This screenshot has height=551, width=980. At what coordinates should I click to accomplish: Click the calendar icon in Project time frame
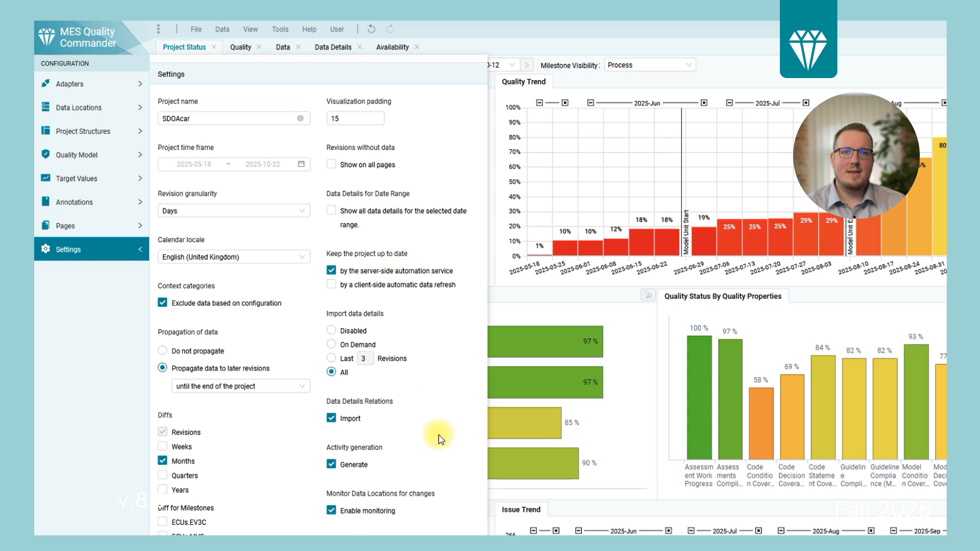[301, 164]
